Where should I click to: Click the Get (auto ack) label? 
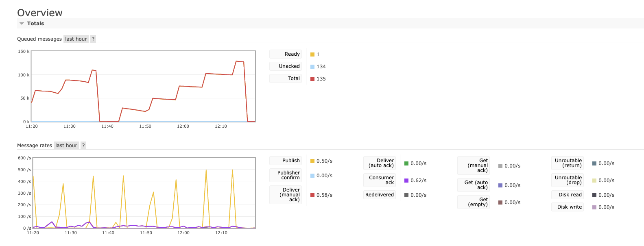(474, 185)
